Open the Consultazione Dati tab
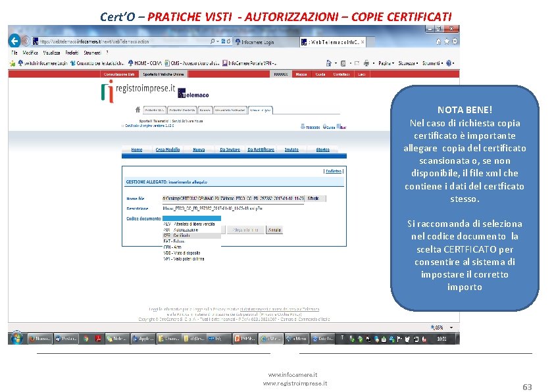The image size is (554, 392). [119, 74]
